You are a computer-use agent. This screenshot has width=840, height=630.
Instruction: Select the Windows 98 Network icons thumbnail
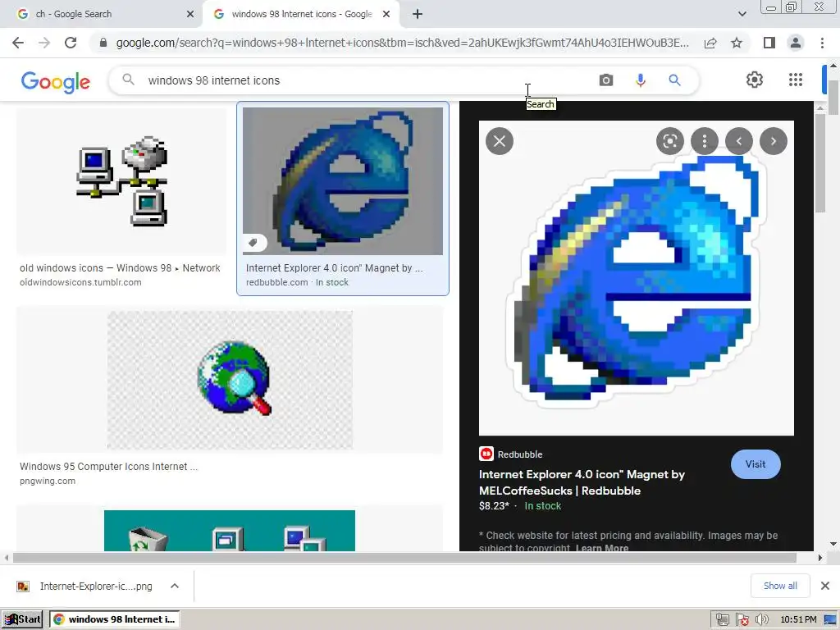pos(121,181)
